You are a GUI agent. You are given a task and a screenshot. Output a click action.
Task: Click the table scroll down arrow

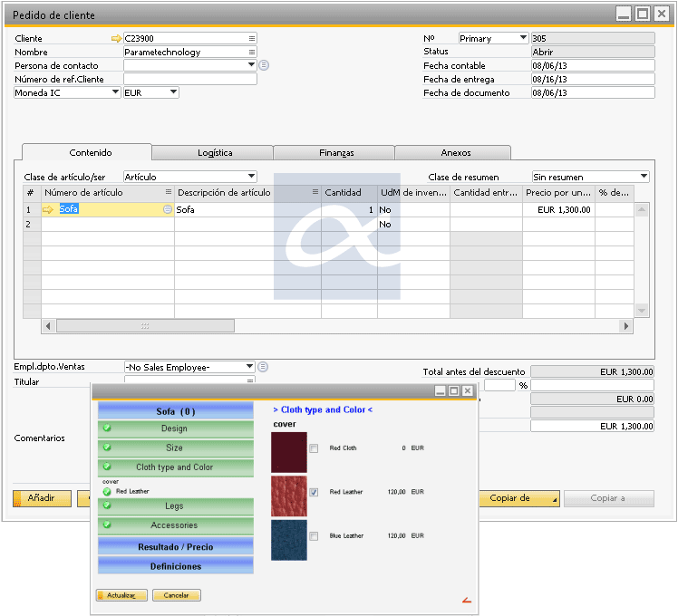(642, 311)
